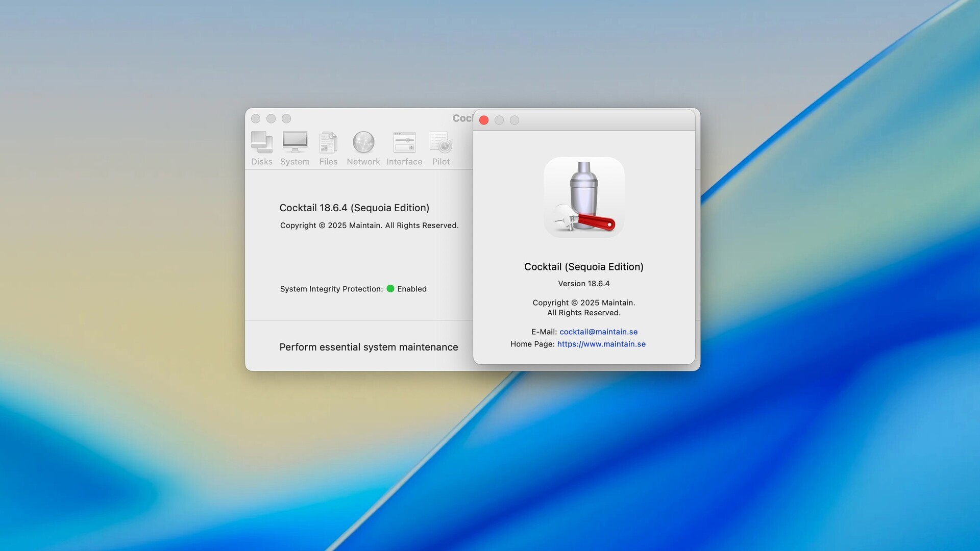The image size is (980, 551).
Task: Click the 'E-Mail:' label
Action: [544, 332]
